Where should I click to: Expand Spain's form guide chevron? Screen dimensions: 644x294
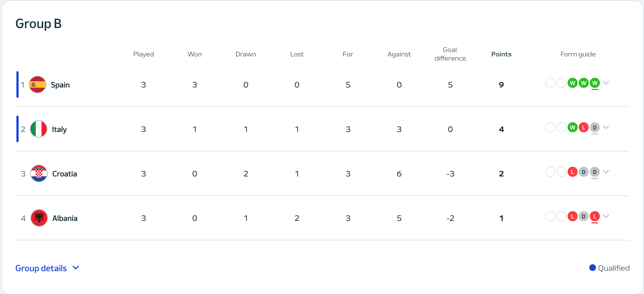click(606, 83)
